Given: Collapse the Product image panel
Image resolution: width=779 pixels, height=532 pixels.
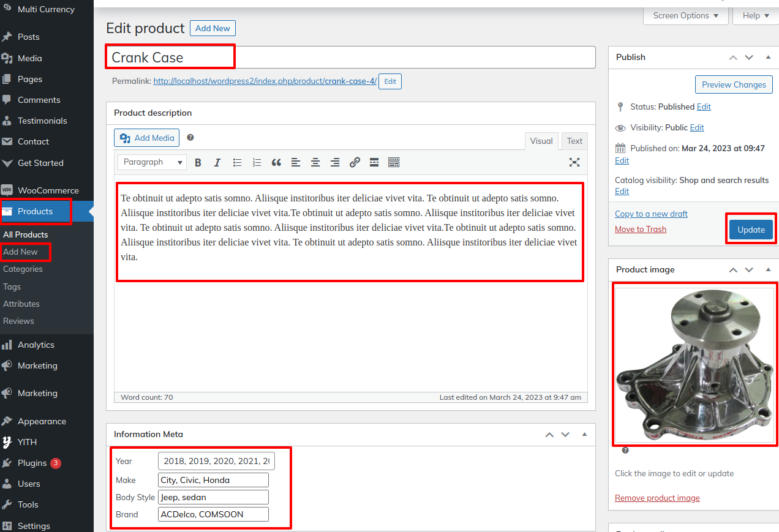Looking at the screenshot, I should 768,269.
